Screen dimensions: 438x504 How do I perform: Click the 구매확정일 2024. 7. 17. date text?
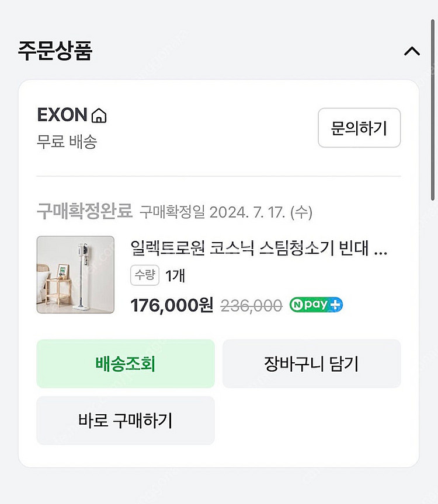pyautogui.click(x=225, y=212)
